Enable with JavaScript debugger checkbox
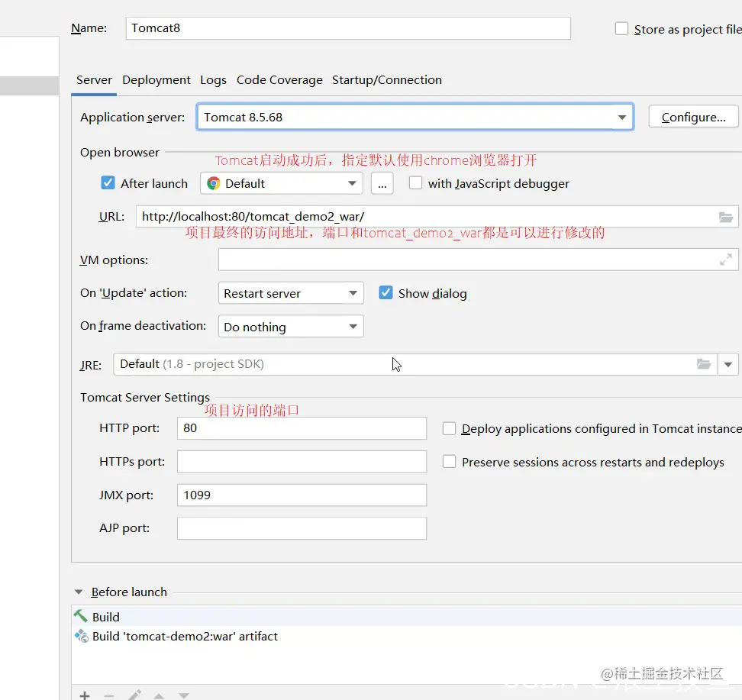Image resolution: width=742 pixels, height=700 pixels. point(415,182)
